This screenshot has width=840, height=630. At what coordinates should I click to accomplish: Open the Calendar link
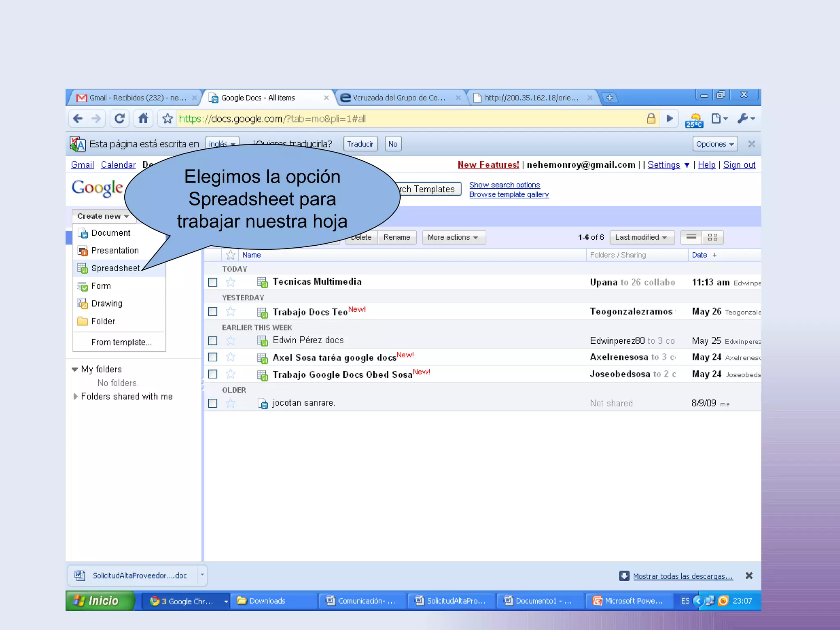pyautogui.click(x=118, y=165)
